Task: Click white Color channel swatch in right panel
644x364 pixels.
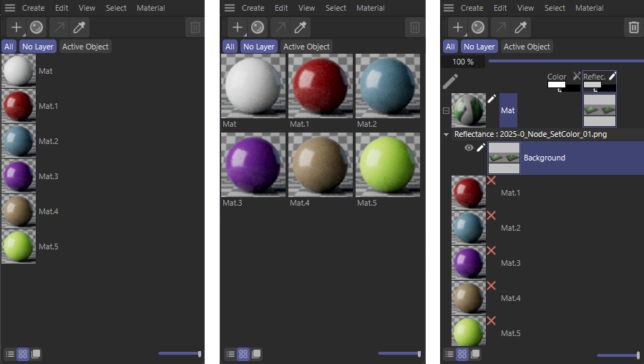Action: point(557,85)
